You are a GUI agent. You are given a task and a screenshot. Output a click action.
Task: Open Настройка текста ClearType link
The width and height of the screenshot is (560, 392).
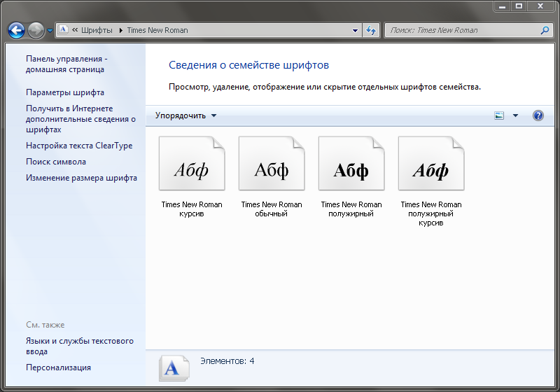click(x=79, y=146)
